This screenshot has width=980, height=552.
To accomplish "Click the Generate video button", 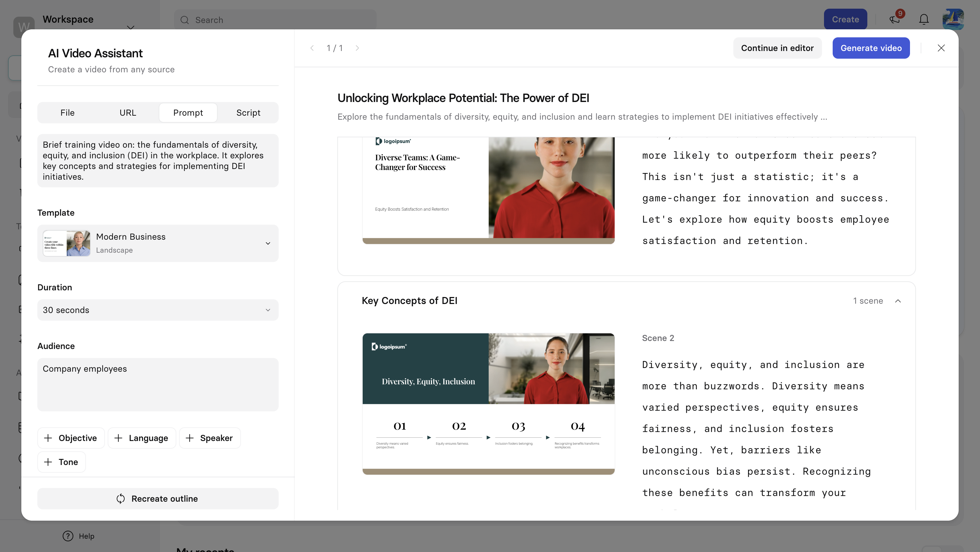I will click(871, 48).
